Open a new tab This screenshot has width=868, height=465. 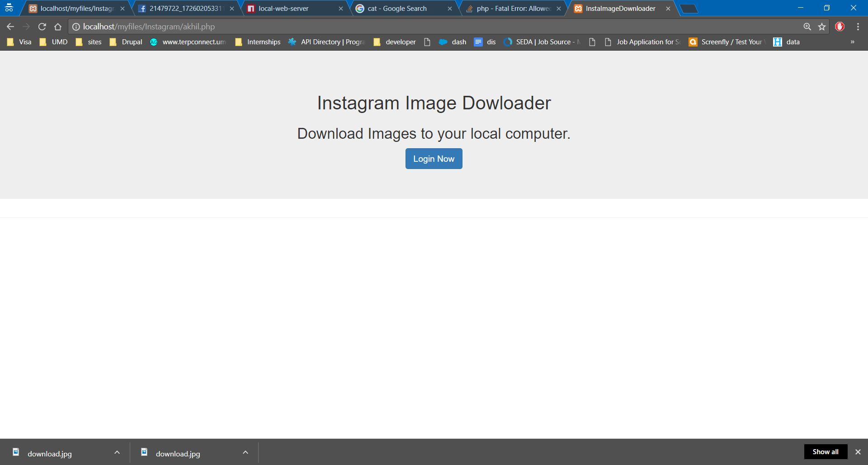tap(689, 9)
